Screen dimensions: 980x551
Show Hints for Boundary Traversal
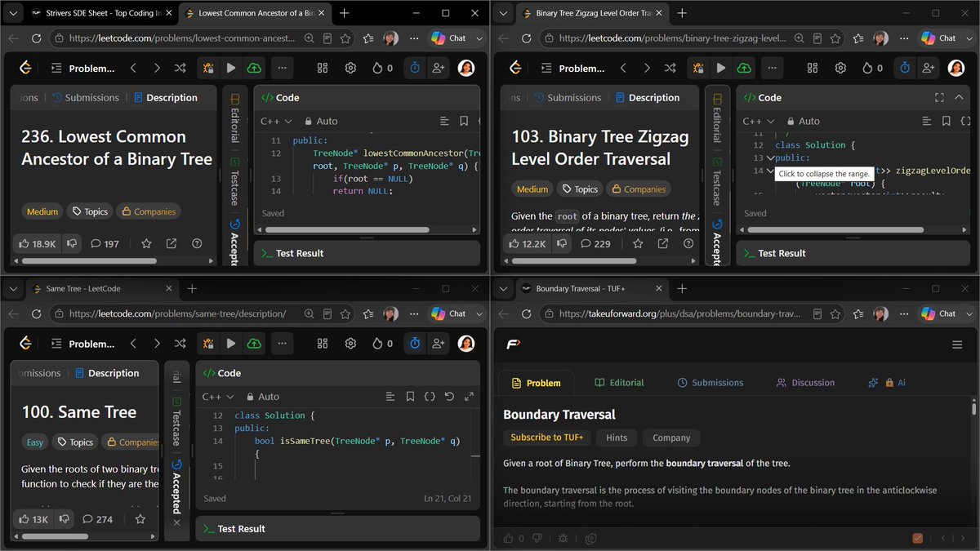[617, 438]
